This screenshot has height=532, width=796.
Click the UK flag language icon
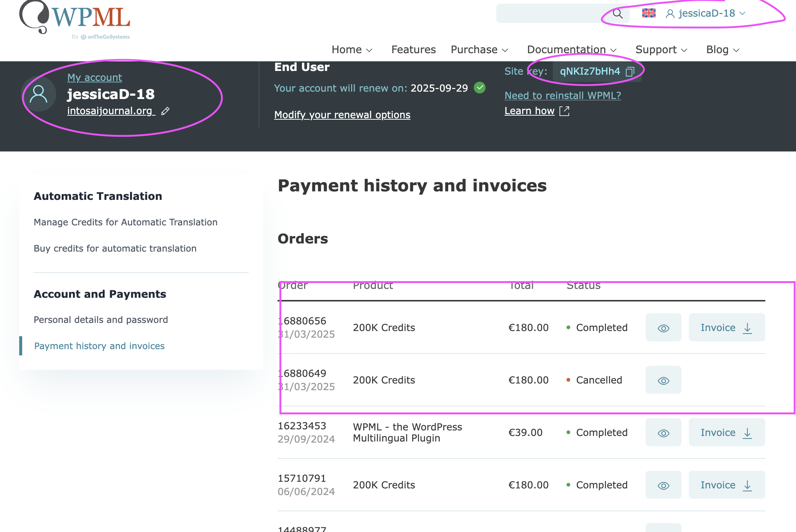(649, 13)
